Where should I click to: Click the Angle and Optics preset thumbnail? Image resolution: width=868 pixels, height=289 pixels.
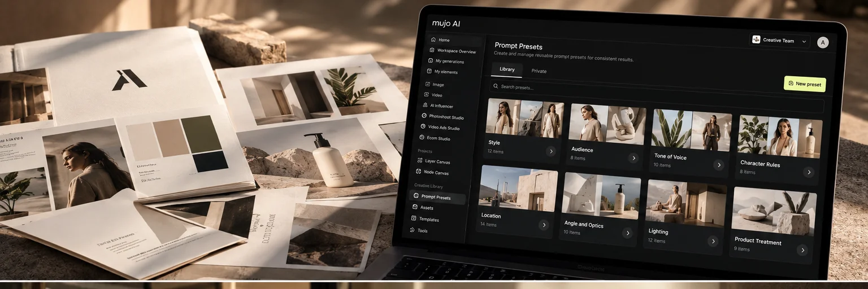601,195
